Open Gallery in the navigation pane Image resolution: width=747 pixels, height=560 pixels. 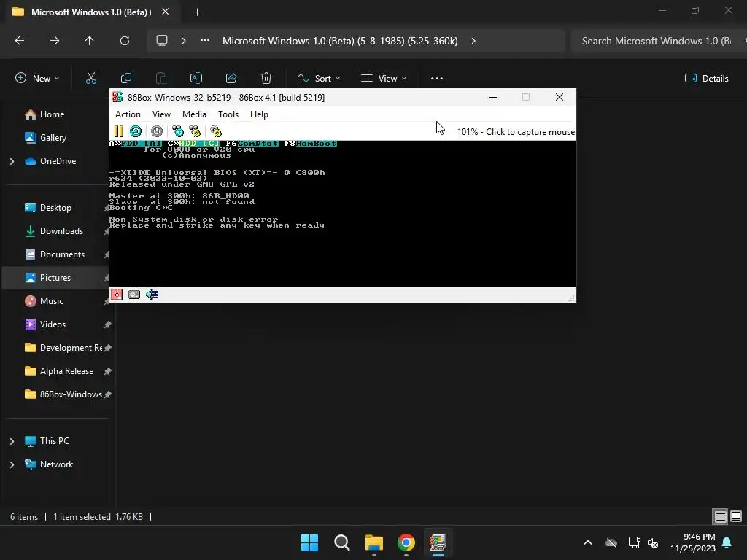53,138
